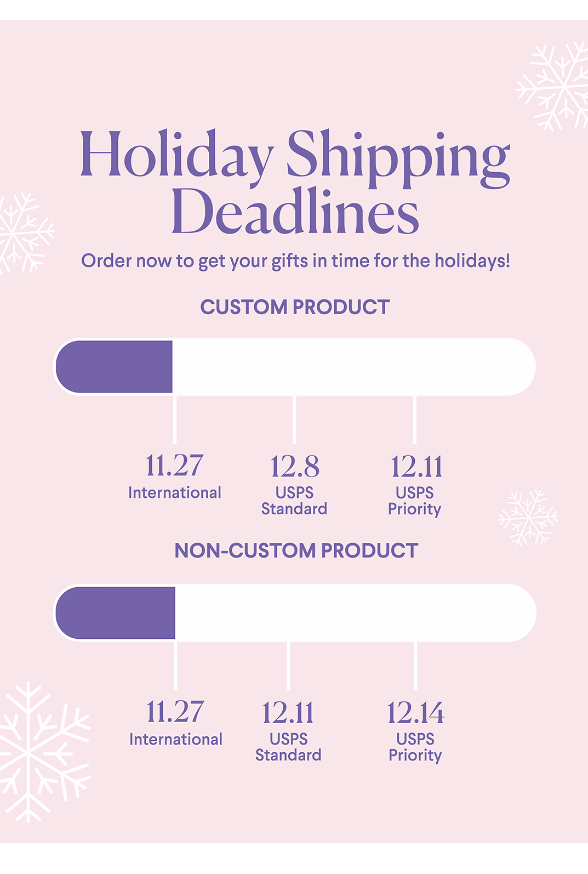Click the small snowflake near USPS Priority
This screenshot has width=588, height=874.
528,518
